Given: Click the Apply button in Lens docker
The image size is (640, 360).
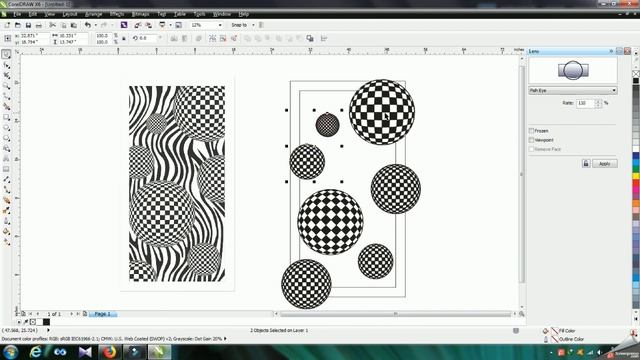Looking at the screenshot, I should coord(604,164).
